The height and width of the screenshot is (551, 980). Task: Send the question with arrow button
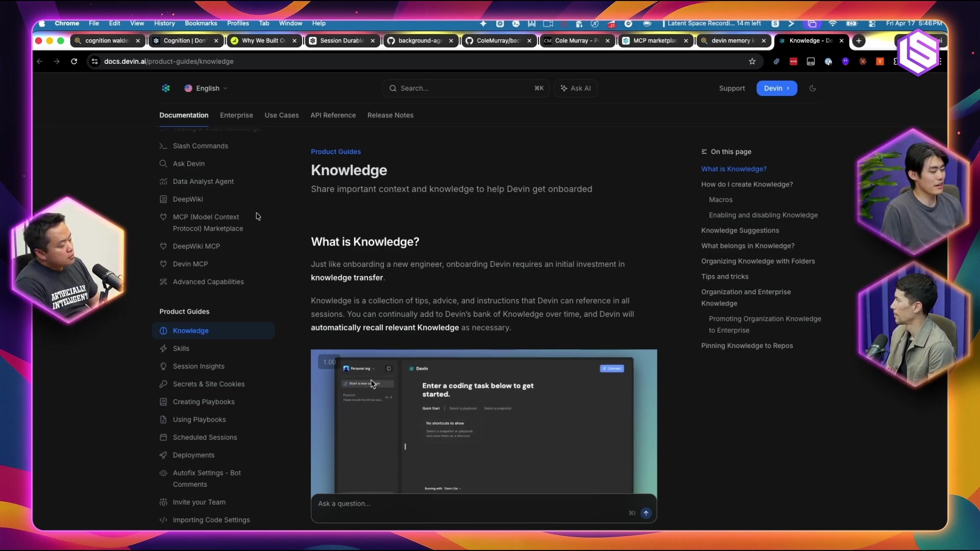click(646, 513)
